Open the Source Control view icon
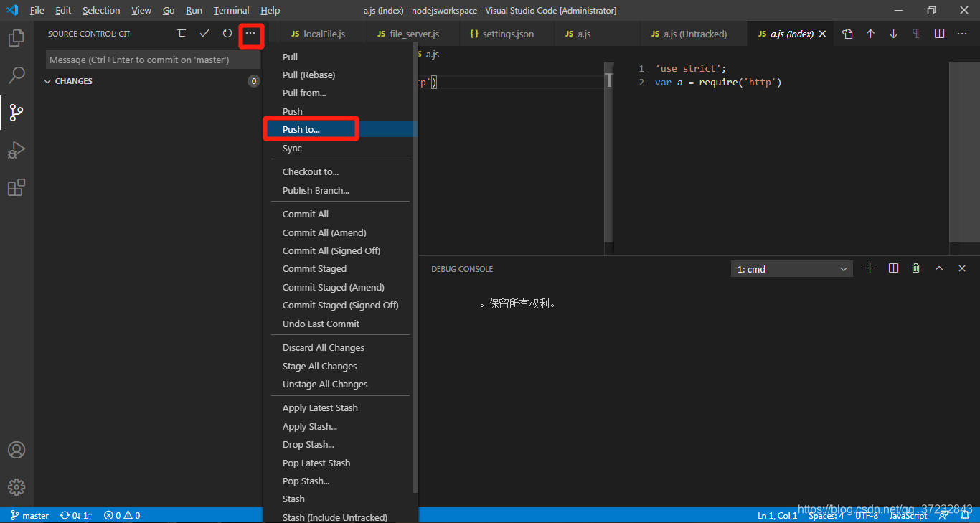Screen dimensions: 980x523 click(x=17, y=112)
